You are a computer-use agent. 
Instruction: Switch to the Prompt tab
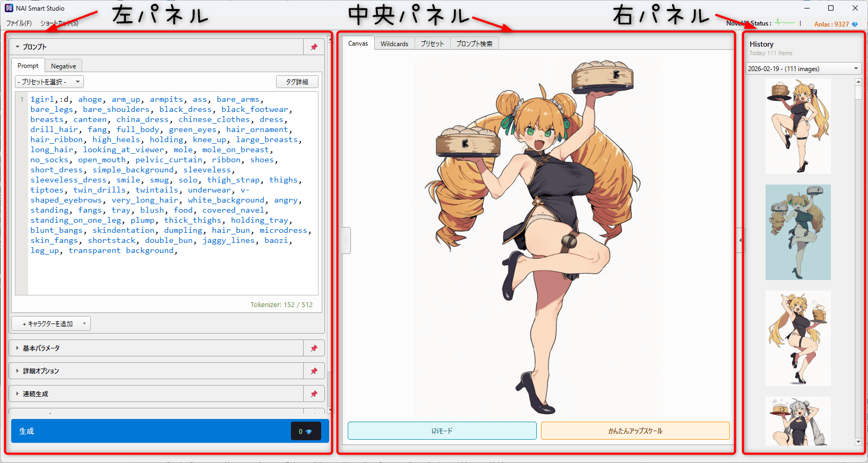tap(28, 65)
